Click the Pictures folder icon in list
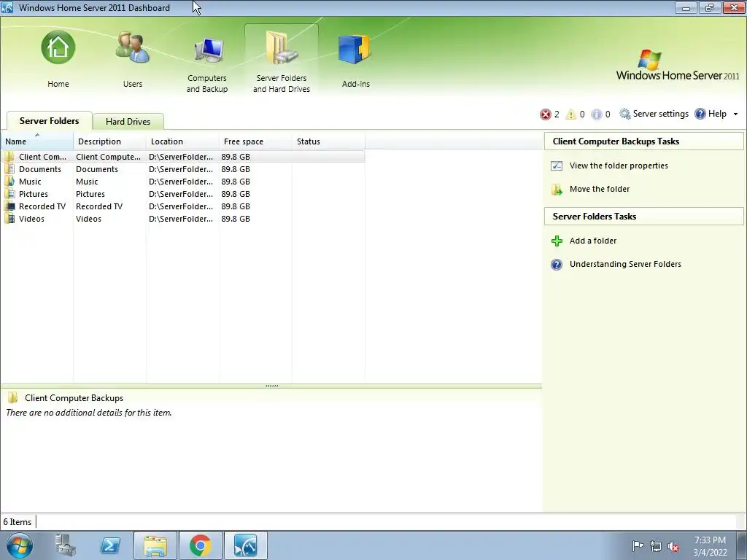Viewport: 747px width, 560px height. point(9,194)
